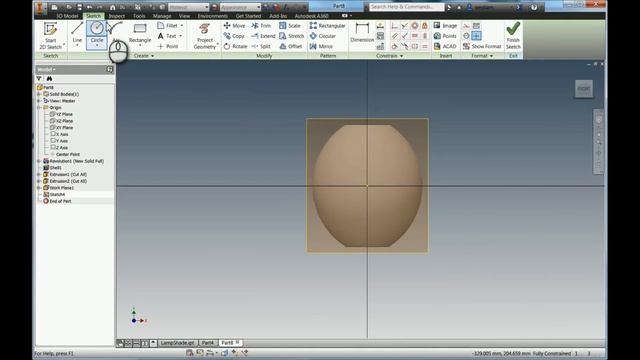Open Fillet dropdown arrow
The height and width of the screenshot is (360, 640).
182,25
